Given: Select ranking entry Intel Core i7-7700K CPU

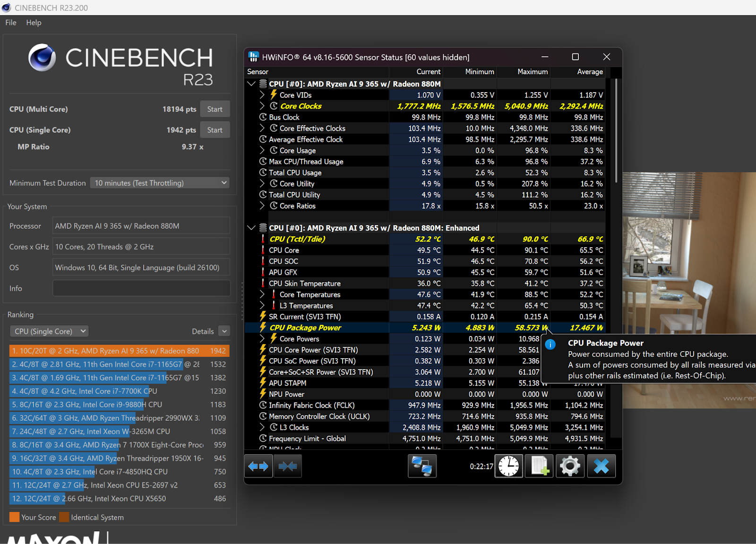Looking at the screenshot, I should pyautogui.click(x=119, y=391).
